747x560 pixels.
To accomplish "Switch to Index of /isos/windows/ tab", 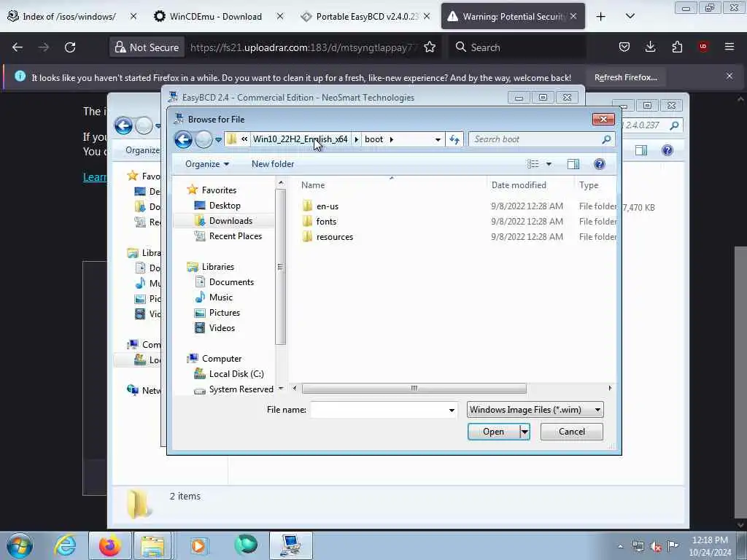I will [x=71, y=17].
